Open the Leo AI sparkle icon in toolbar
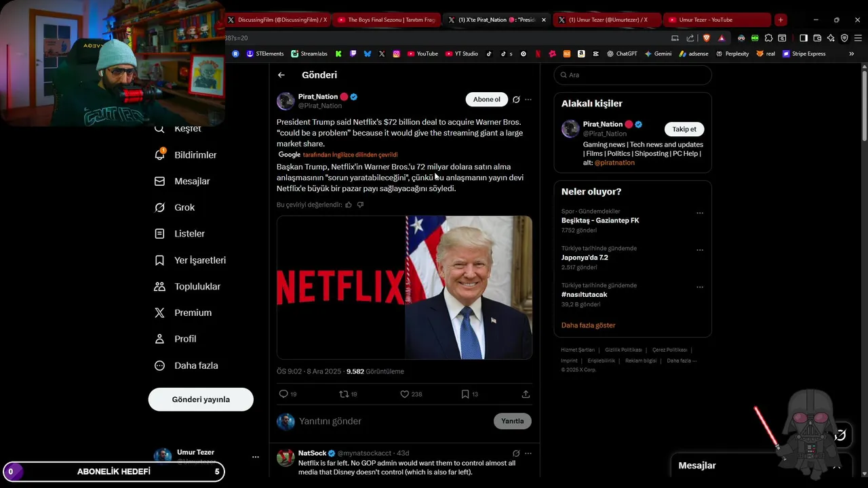Image resolution: width=868 pixels, height=488 pixels. (831, 38)
